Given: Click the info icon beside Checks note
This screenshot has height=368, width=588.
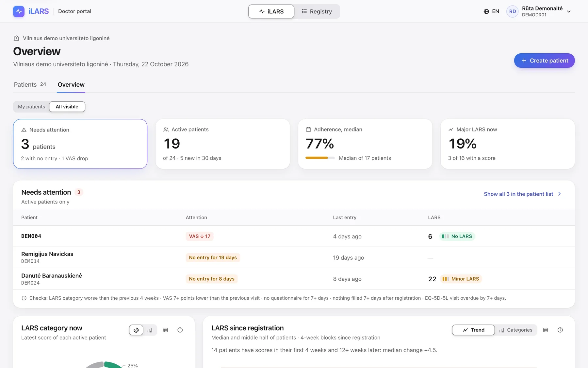Looking at the screenshot, I should pyautogui.click(x=24, y=298).
